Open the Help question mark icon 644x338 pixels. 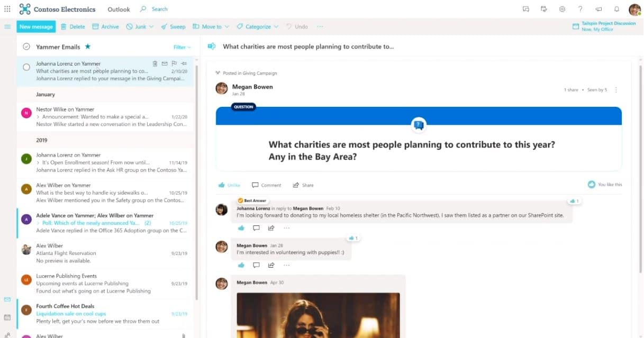point(580,9)
